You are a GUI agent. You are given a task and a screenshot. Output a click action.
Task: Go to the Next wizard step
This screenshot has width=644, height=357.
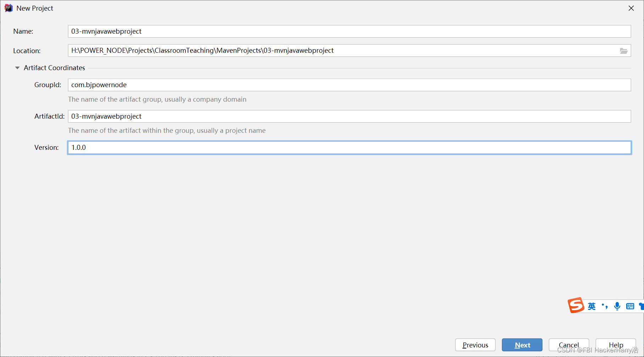coord(522,345)
